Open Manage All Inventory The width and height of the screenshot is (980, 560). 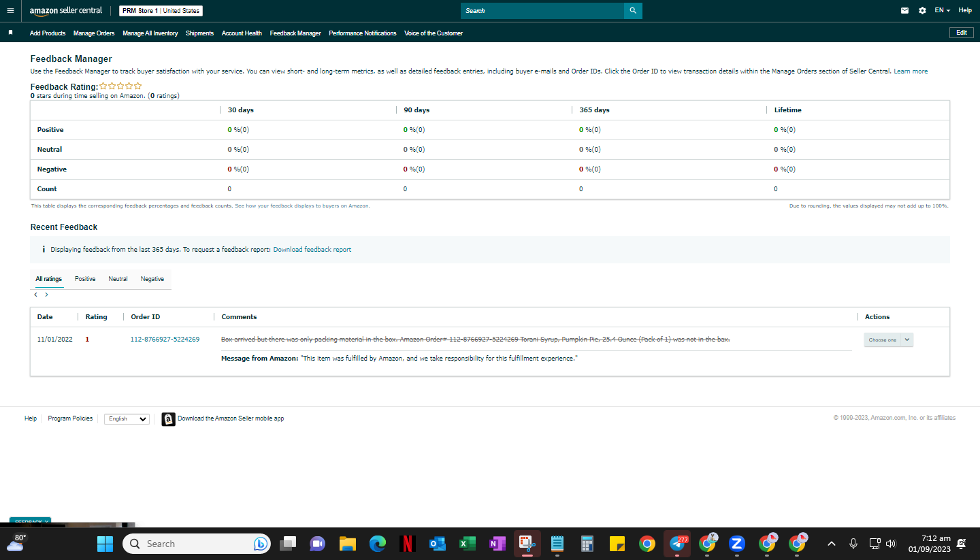[150, 33]
